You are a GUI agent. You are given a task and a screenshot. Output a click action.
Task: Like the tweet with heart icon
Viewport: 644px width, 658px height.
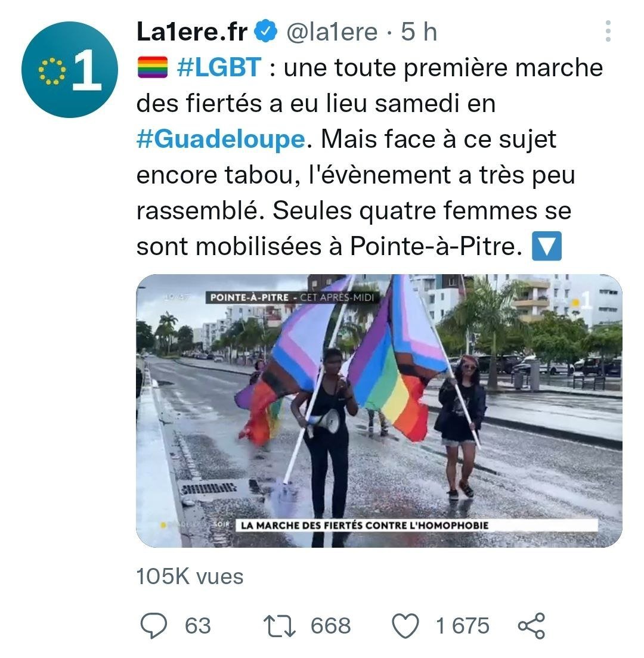405,626
